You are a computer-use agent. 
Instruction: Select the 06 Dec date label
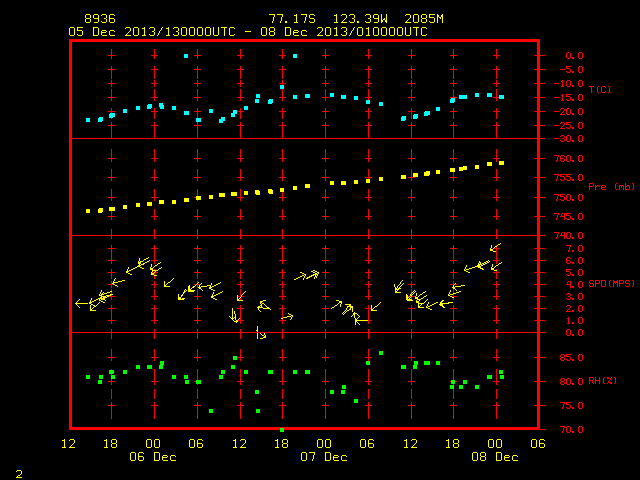click(153, 457)
